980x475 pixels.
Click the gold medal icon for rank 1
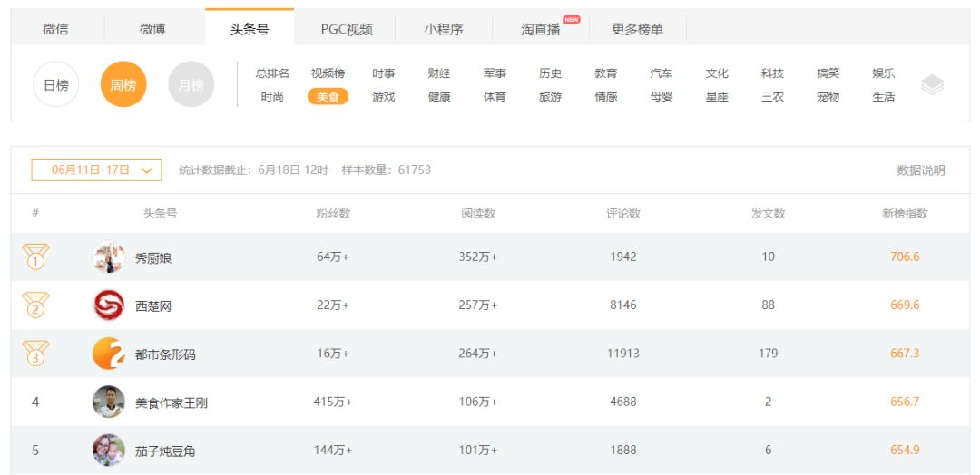35,257
